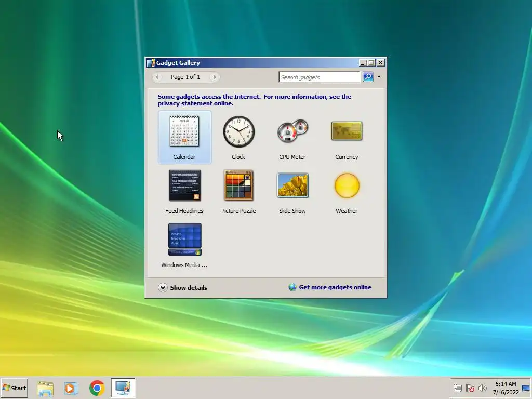The width and height of the screenshot is (532, 399).
Task: Go to the next gadget page
Action: coord(214,77)
